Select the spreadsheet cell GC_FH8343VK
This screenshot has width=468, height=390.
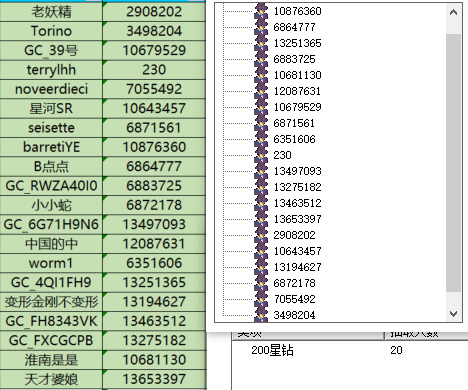[51, 321]
